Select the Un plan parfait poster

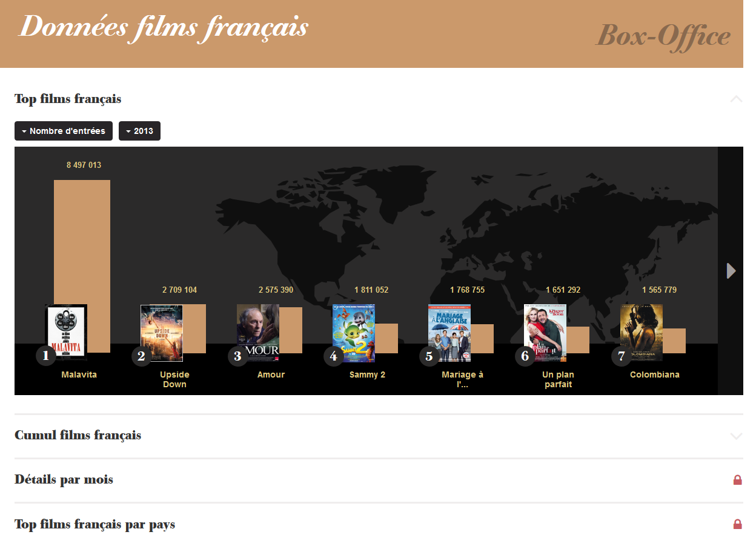pyautogui.click(x=545, y=333)
